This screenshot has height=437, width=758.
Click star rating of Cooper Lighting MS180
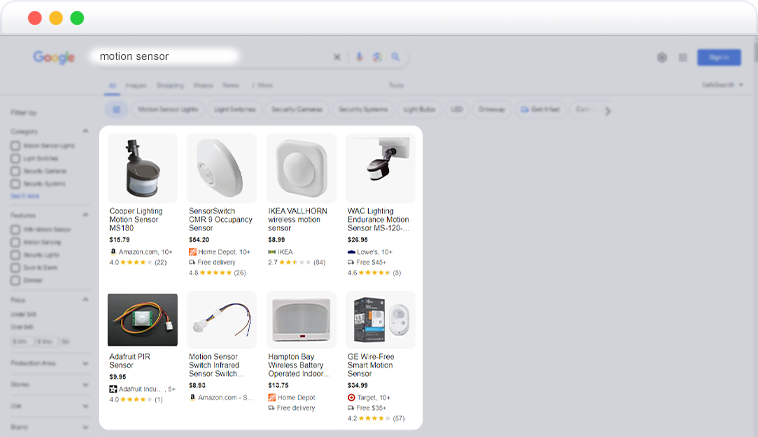136,262
